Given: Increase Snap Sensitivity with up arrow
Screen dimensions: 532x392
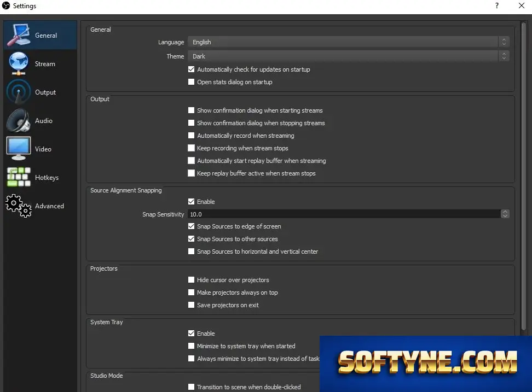Looking at the screenshot, I should pos(505,212).
